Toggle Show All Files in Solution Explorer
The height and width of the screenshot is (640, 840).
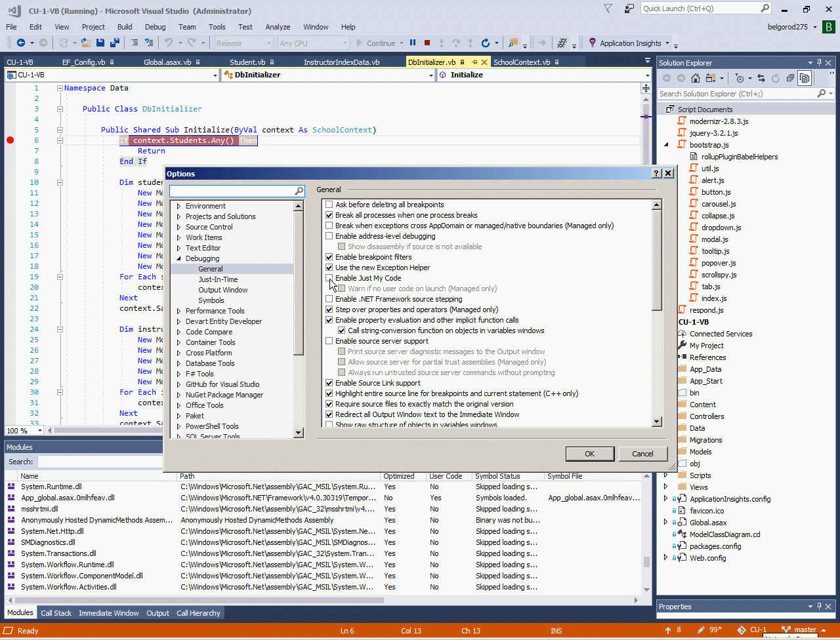click(805, 78)
